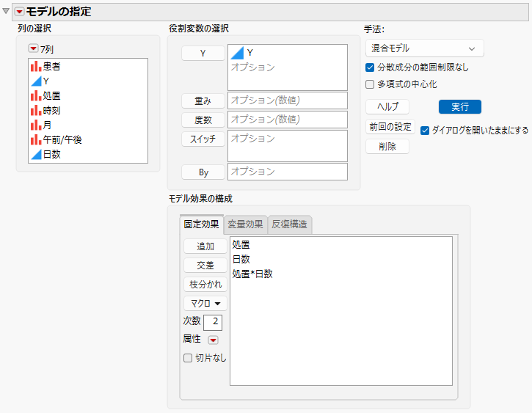Switch to the 反復構造 tab
This screenshot has height=413, width=532.
point(289,224)
